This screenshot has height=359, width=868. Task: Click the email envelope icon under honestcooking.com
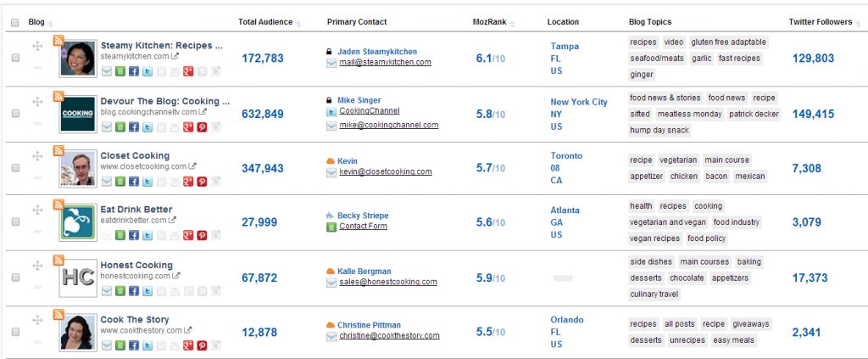[106, 291]
